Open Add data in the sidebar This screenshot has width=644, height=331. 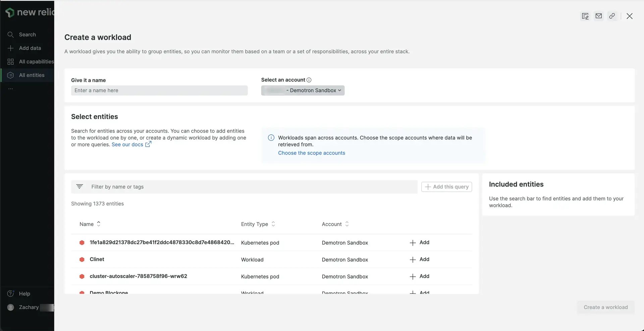[30, 48]
